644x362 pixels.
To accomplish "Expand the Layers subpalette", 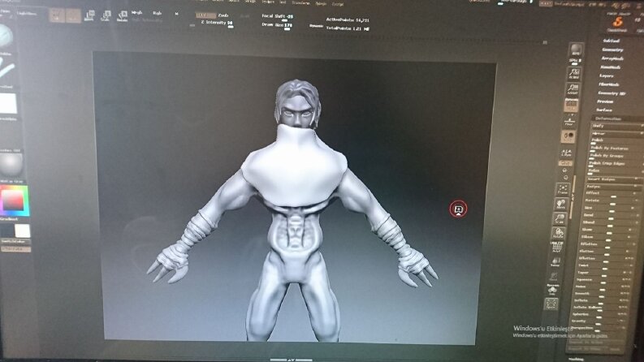I will tap(606, 75).
